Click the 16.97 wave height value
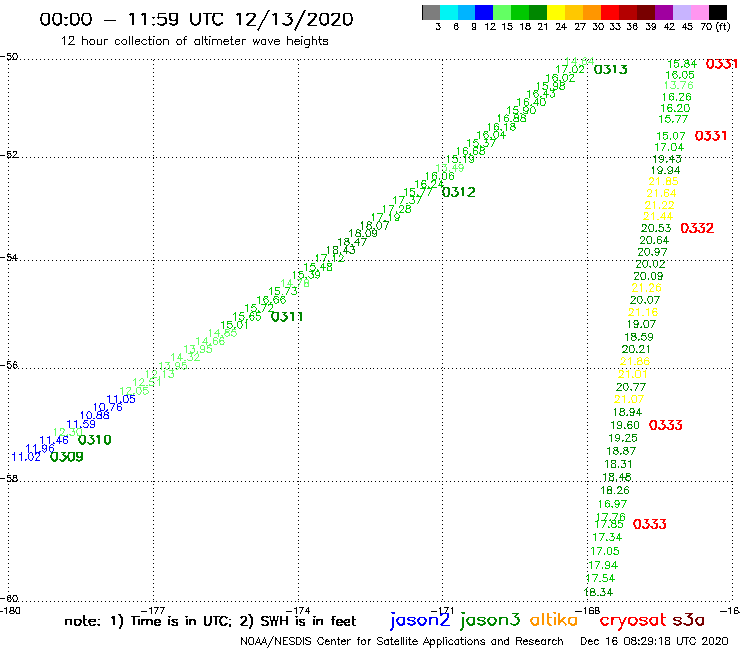 [613, 505]
